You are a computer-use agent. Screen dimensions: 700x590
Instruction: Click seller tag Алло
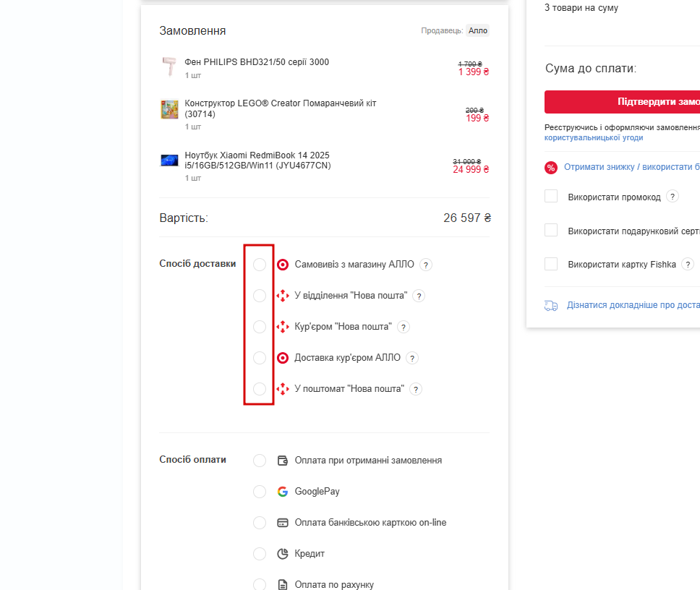tap(478, 30)
